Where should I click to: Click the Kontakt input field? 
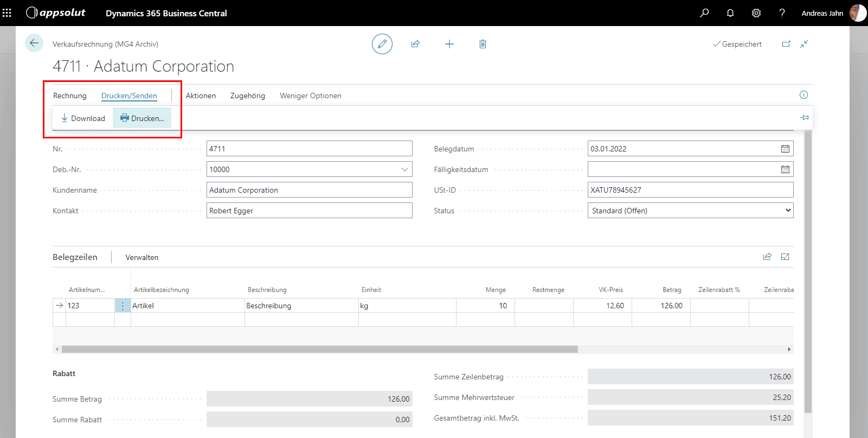pyautogui.click(x=309, y=211)
